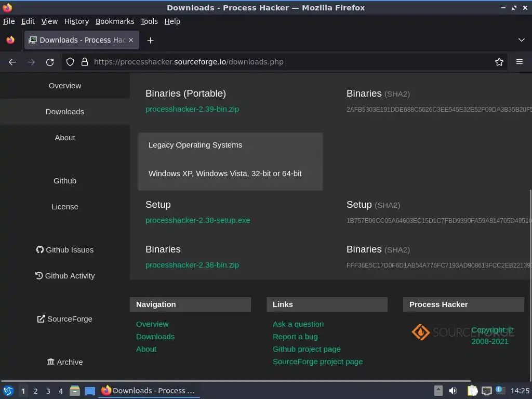The image size is (532, 399).
Task: Switch to workspace 2 on taskbar
Action: (36, 391)
